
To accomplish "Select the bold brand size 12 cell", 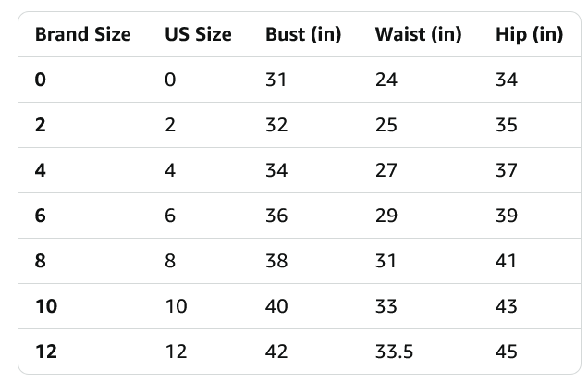I will tap(45, 352).
